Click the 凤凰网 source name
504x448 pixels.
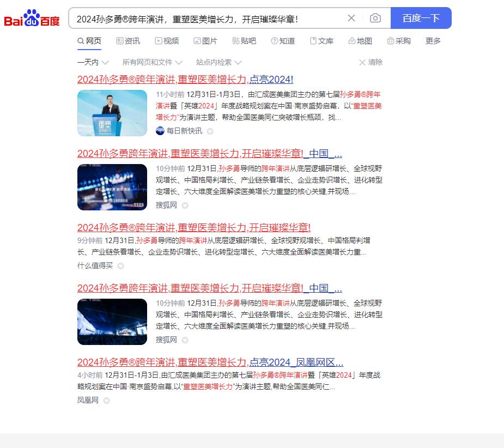tap(88, 401)
